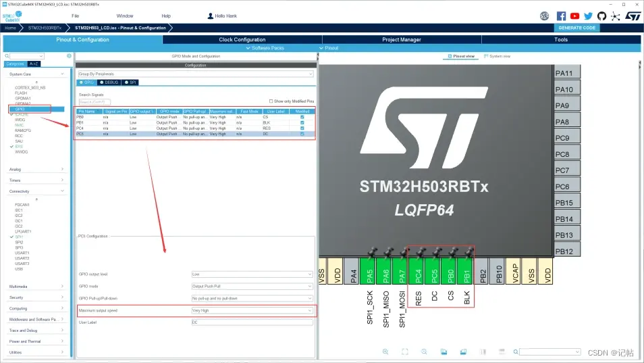Select the PC4 row in GPIO table

click(195, 128)
